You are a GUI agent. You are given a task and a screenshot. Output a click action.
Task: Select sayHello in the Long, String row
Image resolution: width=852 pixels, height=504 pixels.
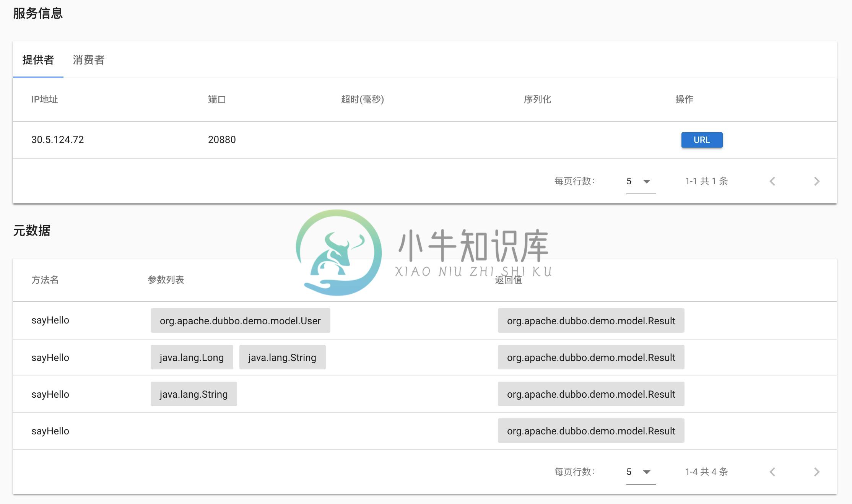[x=50, y=358]
